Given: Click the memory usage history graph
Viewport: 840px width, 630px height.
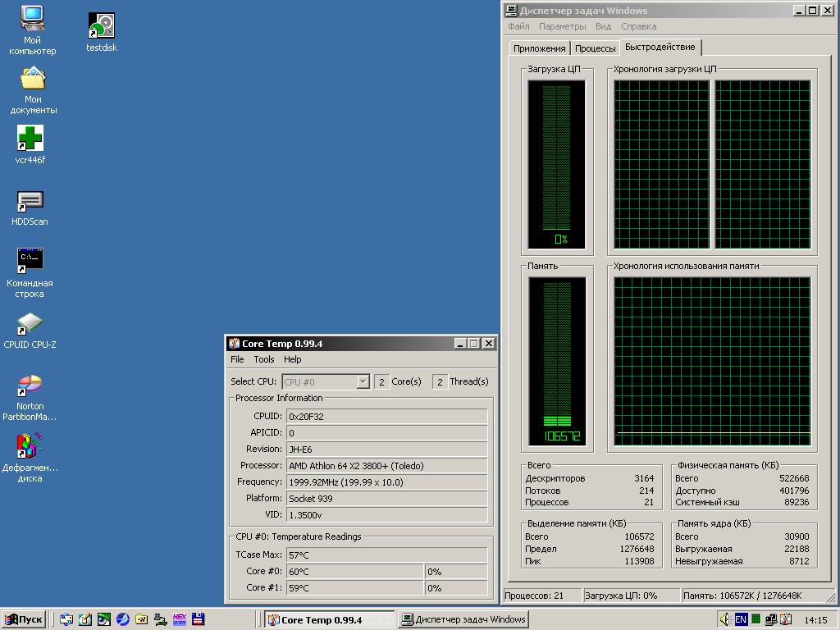Looking at the screenshot, I should tap(712, 361).
